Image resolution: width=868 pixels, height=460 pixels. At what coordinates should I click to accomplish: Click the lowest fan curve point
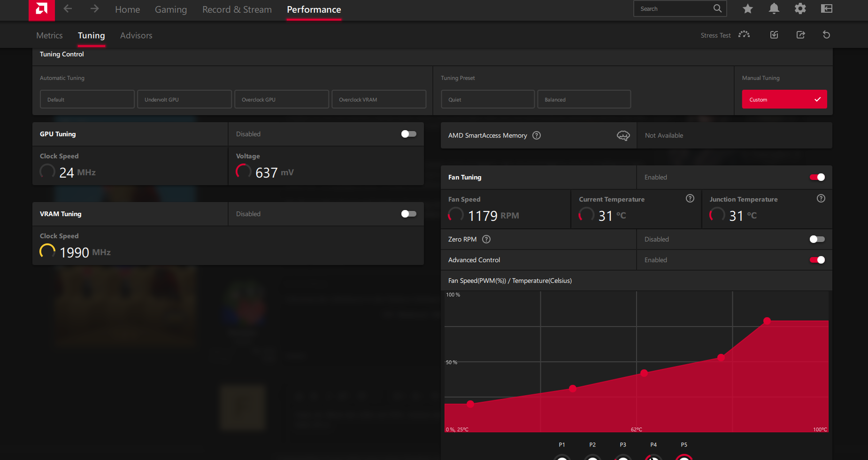(470, 404)
